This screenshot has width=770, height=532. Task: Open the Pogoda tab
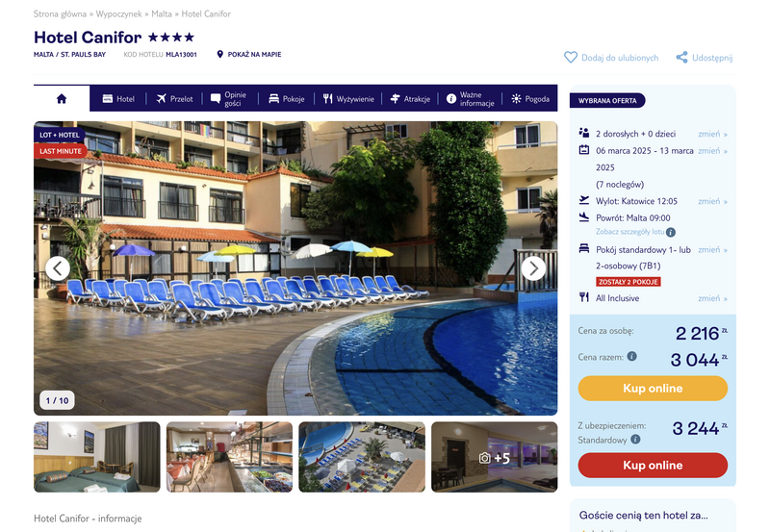click(x=530, y=99)
